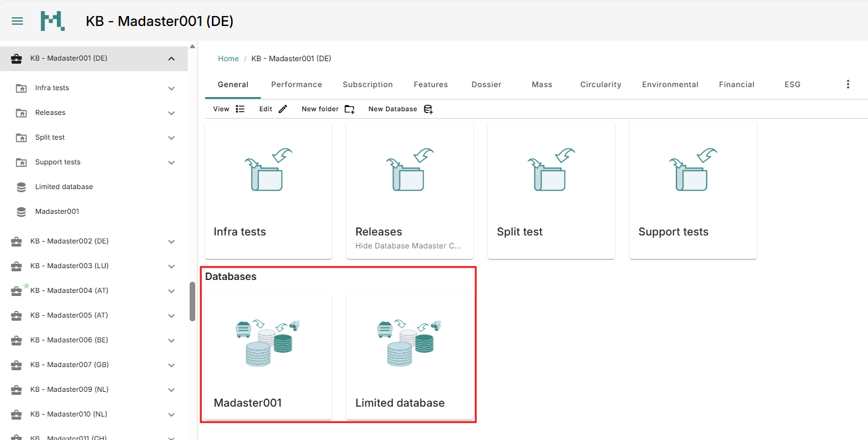Open the Financial tab
The height and width of the screenshot is (440, 868).
tap(736, 84)
